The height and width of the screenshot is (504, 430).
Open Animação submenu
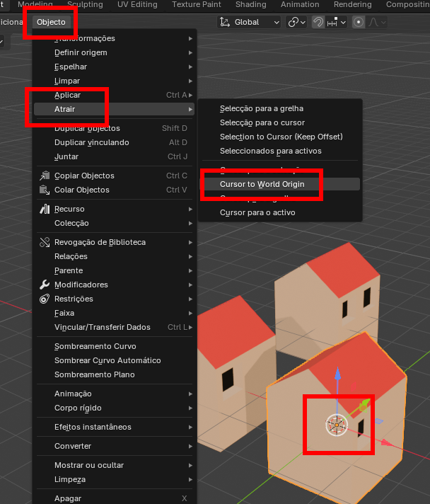tap(114, 394)
